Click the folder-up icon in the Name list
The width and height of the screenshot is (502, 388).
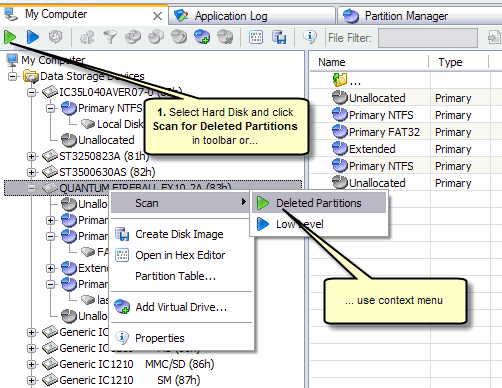pos(340,80)
